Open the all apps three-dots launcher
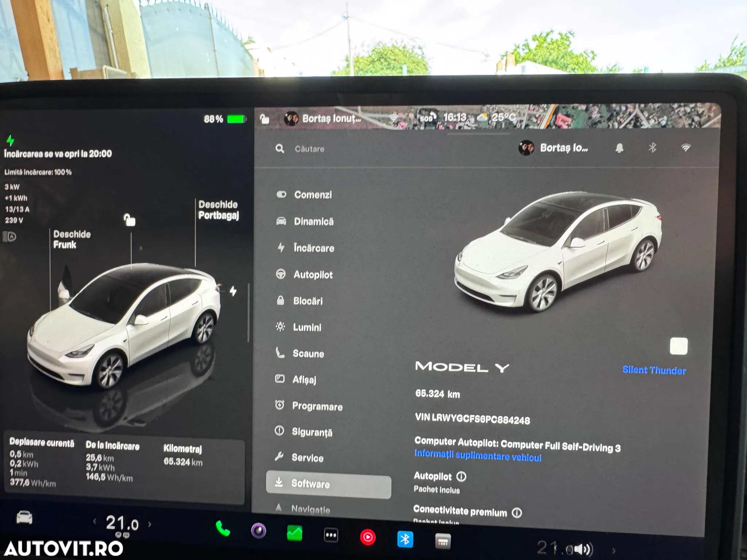Screen dimensions: 747x560 click(x=331, y=535)
